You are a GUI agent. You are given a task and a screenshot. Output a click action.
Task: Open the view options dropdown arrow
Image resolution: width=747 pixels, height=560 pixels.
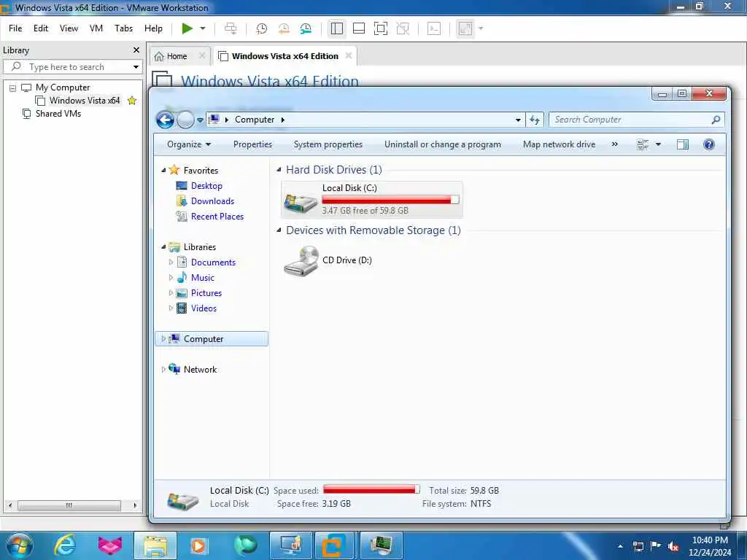(659, 144)
